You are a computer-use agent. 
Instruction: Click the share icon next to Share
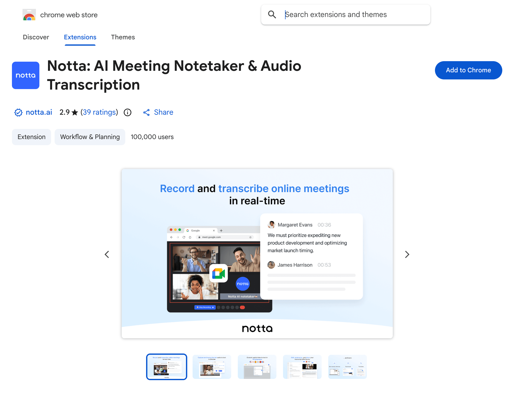pos(146,112)
